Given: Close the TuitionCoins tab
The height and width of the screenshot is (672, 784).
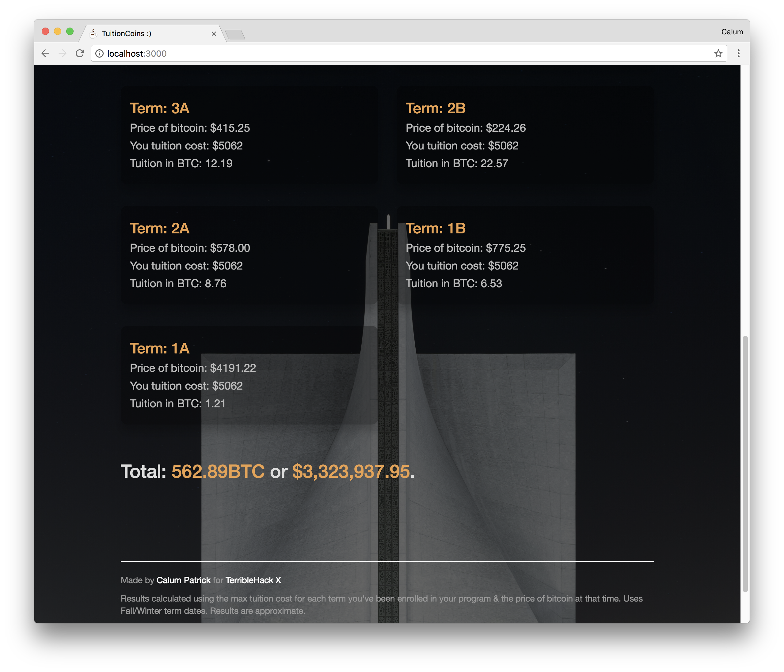Looking at the screenshot, I should click(214, 34).
